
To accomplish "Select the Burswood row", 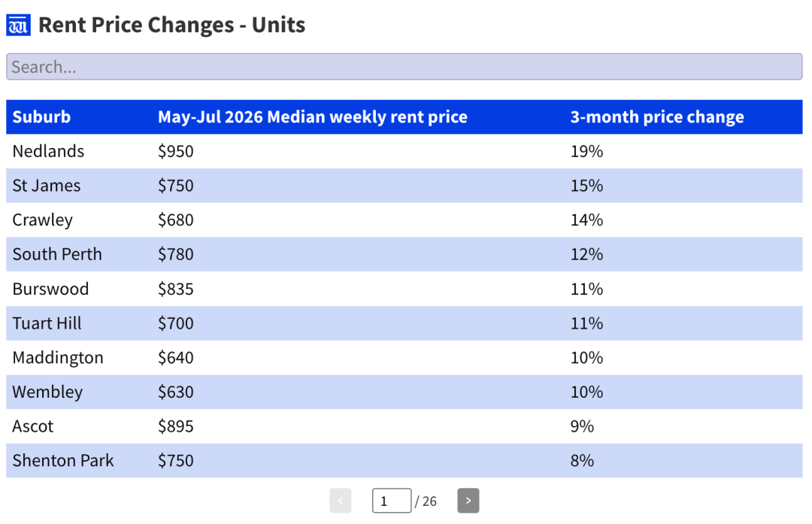I will [404, 289].
